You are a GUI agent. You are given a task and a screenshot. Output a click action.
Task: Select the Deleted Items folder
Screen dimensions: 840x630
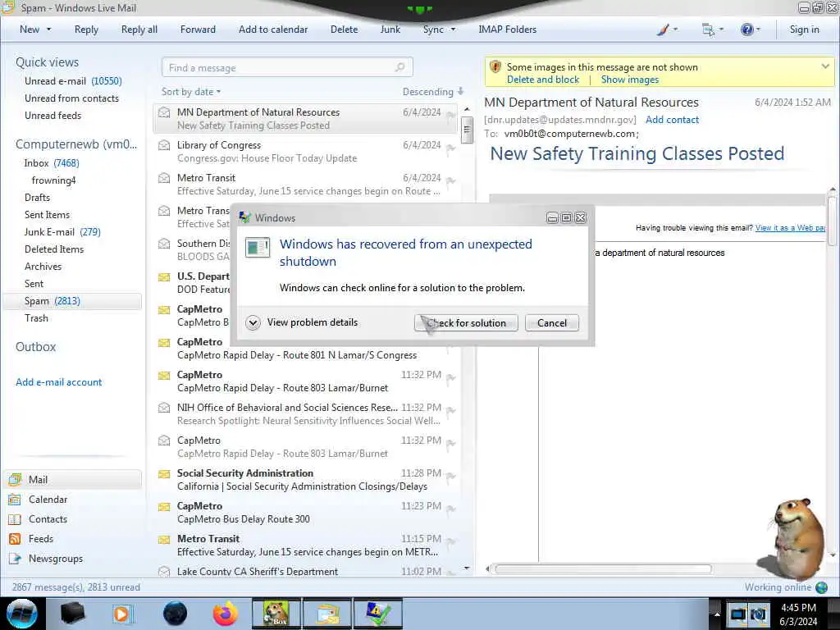click(53, 249)
